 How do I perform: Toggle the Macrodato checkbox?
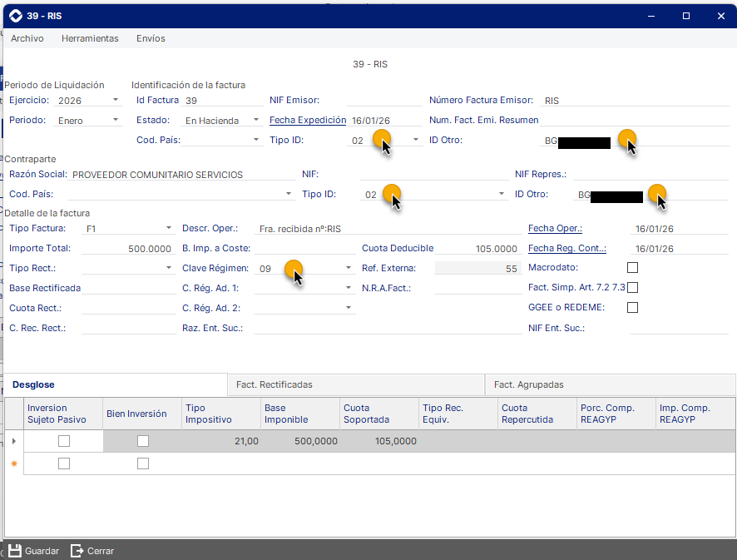(x=633, y=268)
